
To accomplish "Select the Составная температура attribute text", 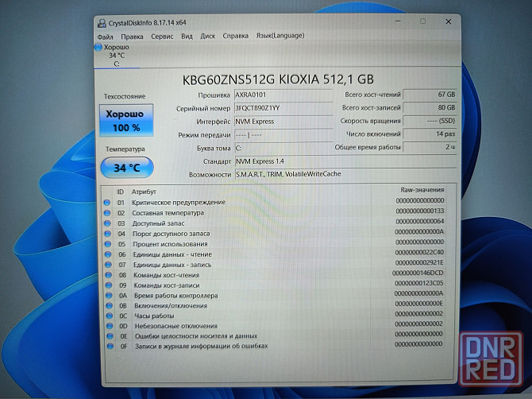I will [x=168, y=213].
